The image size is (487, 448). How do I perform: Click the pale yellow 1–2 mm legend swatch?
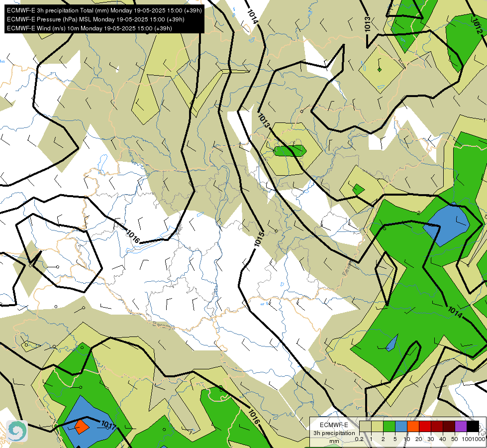coord(377,426)
